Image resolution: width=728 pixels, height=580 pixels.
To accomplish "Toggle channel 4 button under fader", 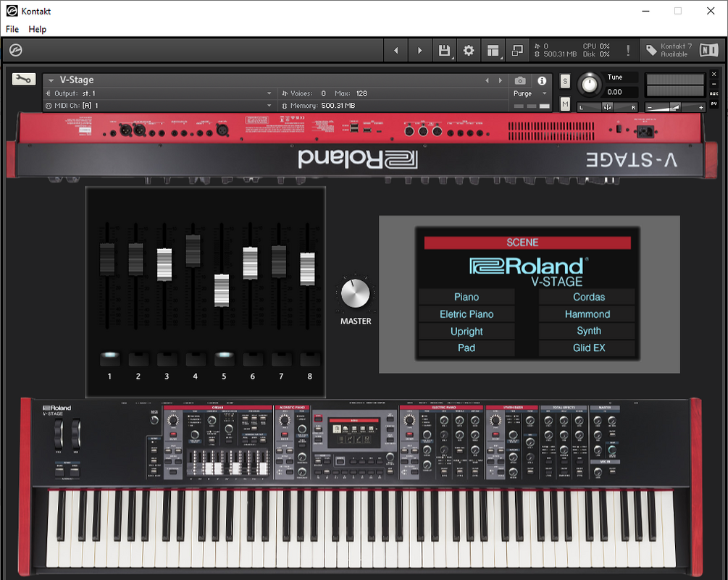I will point(196,358).
